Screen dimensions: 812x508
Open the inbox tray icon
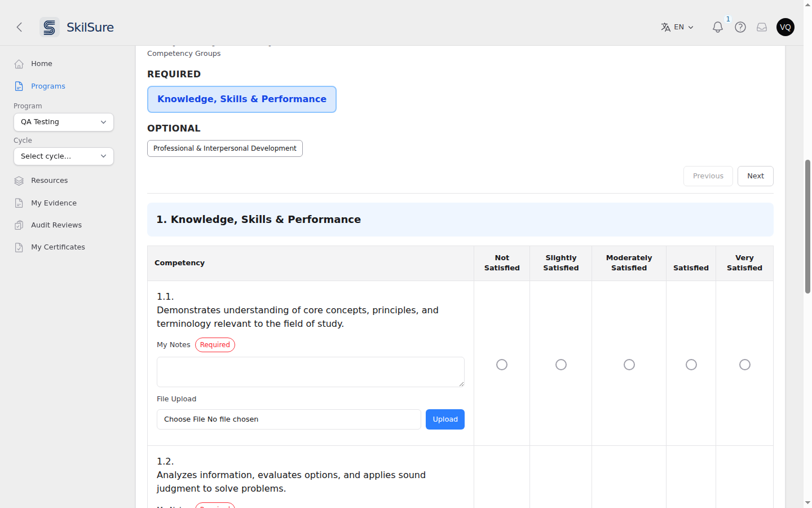pos(762,27)
